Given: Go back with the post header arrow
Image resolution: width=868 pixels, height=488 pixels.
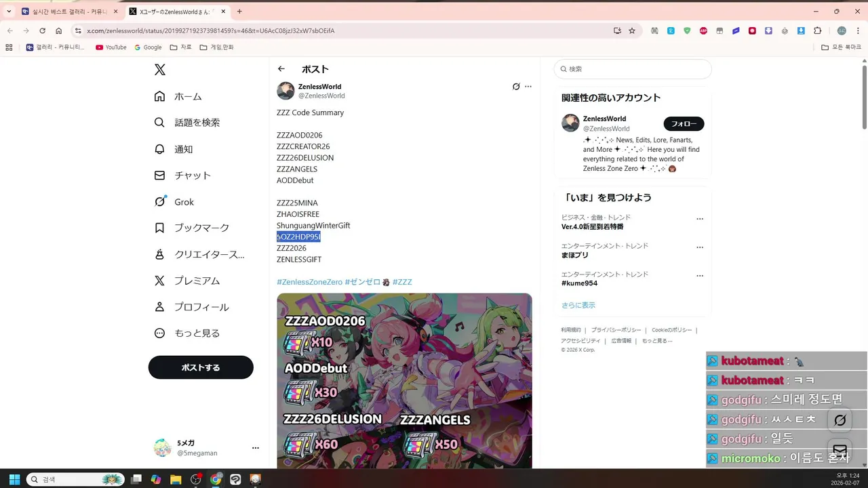Looking at the screenshot, I should 281,69.
